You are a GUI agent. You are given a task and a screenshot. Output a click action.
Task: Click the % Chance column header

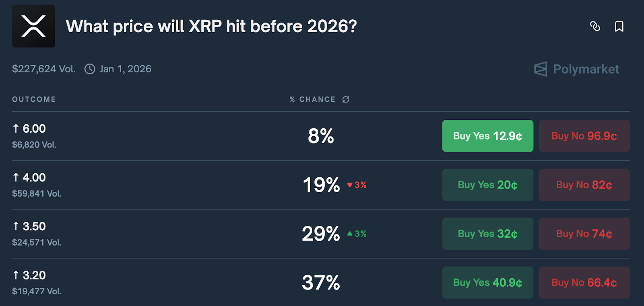click(312, 99)
